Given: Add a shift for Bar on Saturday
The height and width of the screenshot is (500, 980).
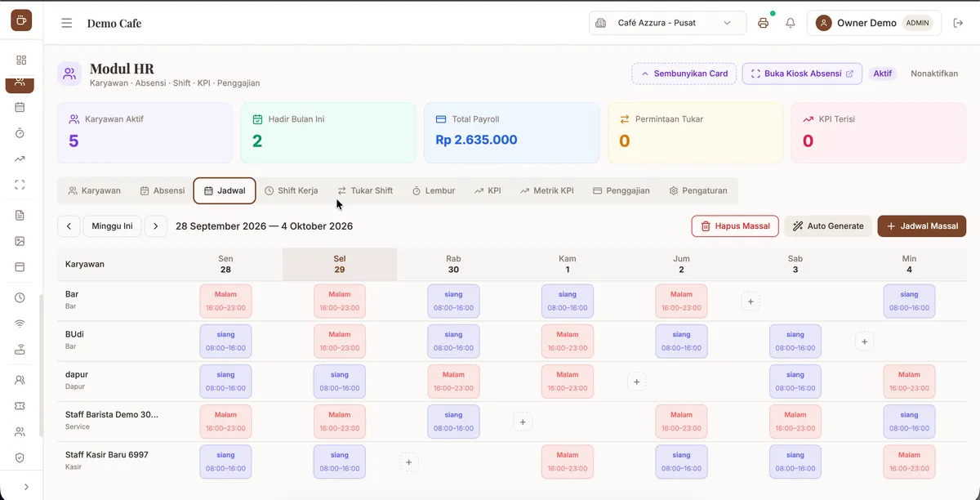Looking at the screenshot, I should coord(751,301).
